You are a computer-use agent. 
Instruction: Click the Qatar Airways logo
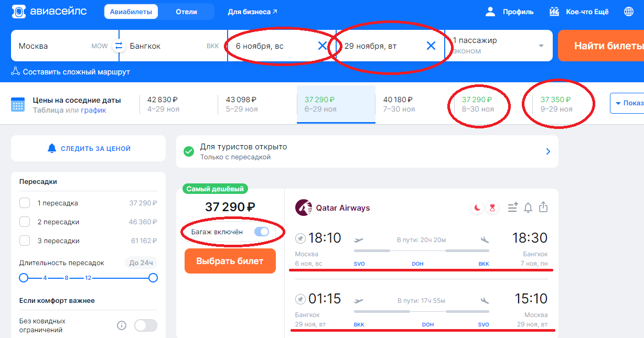(x=303, y=208)
